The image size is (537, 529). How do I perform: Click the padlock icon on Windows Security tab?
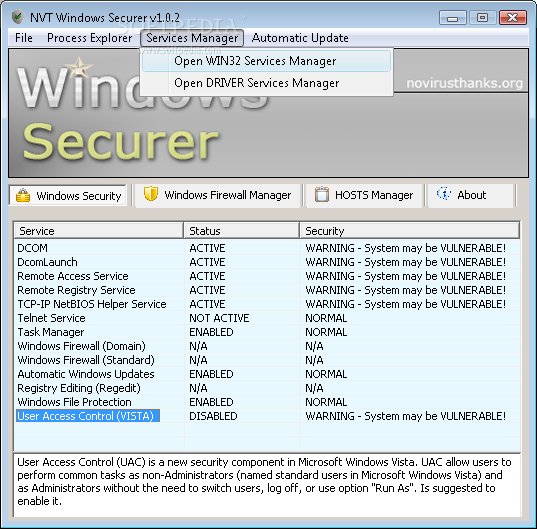(x=23, y=196)
